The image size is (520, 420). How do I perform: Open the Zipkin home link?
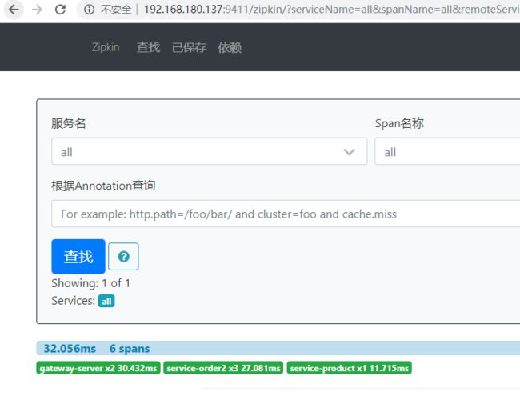[x=106, y=47]
